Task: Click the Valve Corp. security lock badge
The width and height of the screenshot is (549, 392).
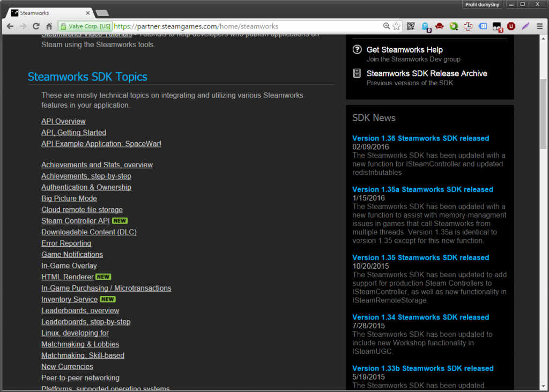Action: (85, 26)
